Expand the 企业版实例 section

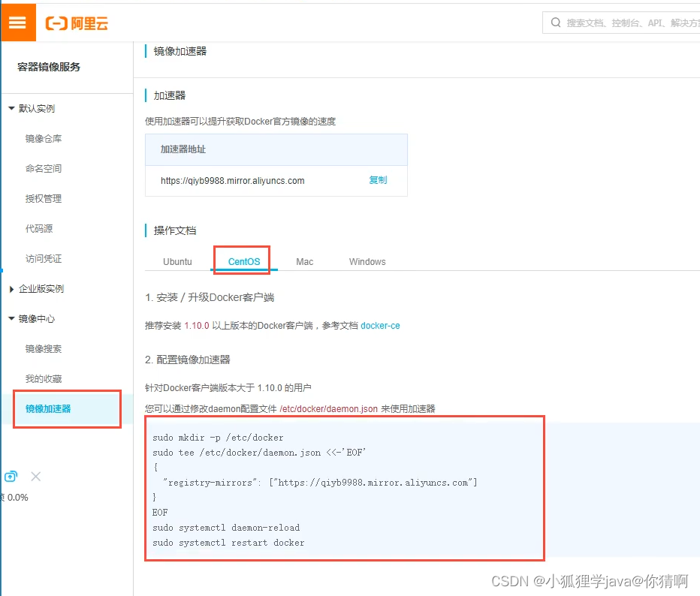click(x=11, y=289)
